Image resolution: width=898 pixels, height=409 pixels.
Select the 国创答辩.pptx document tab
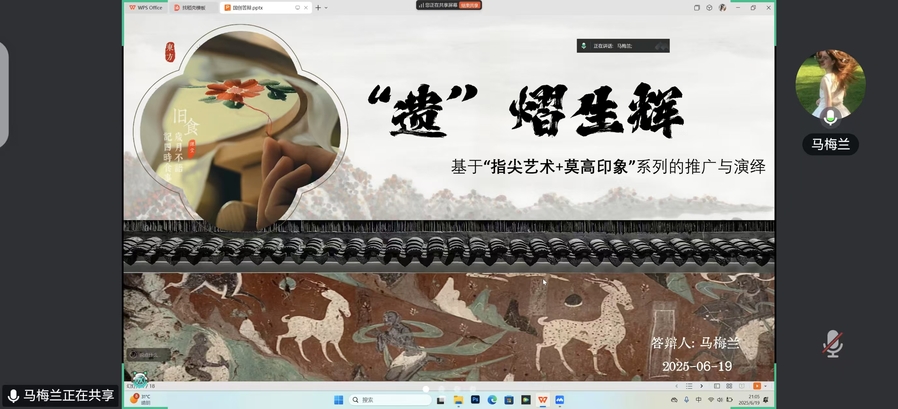pyautogui.click(x=266, y=7)
